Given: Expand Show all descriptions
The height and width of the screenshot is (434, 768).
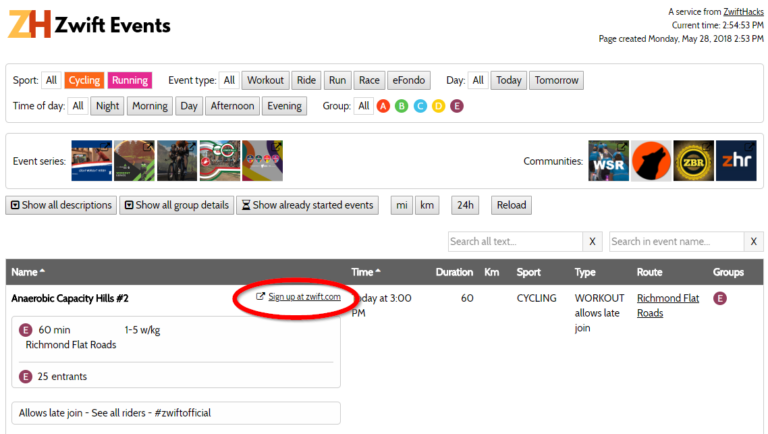Looking at the screenshot, I should (61, 205).
